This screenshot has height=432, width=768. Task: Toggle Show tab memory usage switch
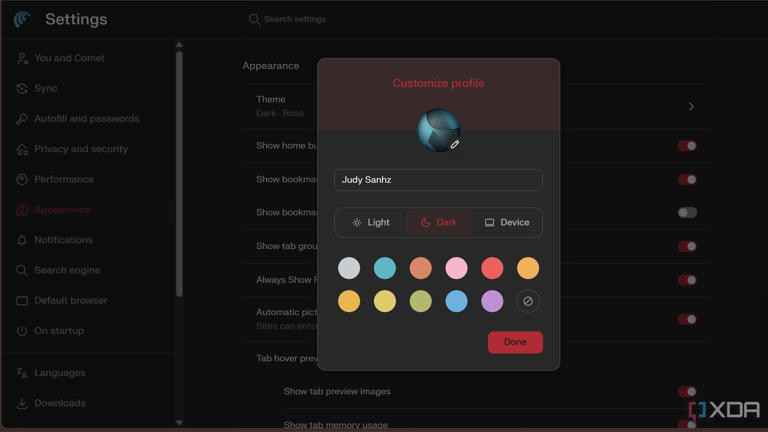click(x=687, y=424)
